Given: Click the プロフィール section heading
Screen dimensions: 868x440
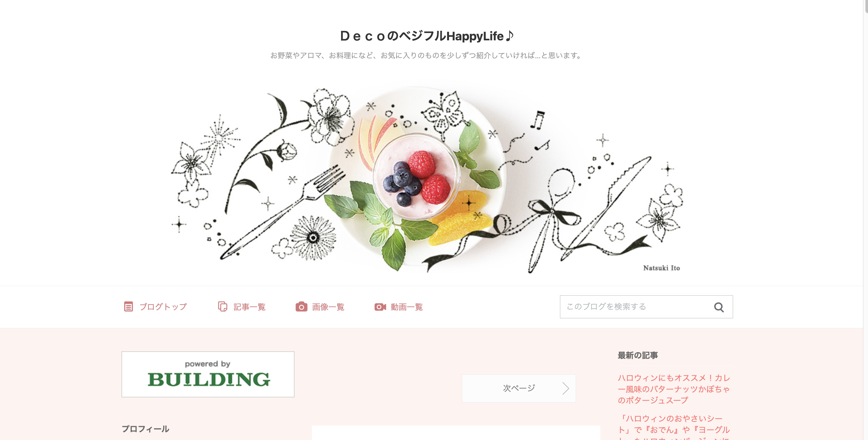Looking at the screenshot, I should [x=145, y=428].
